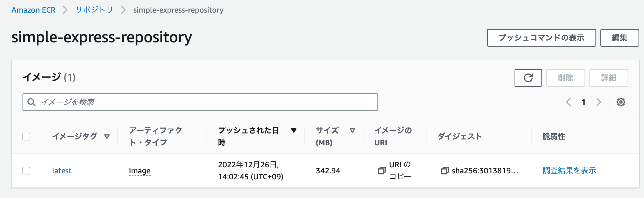Image resolution: width=644 pixels, height=198 pixels.
Task: Navigate to リポジトリ in the breadcrumb
Action: pos(94,10)
